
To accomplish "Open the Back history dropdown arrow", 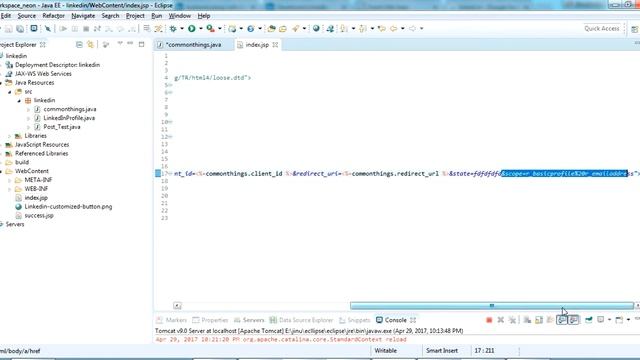I will 402,29.
